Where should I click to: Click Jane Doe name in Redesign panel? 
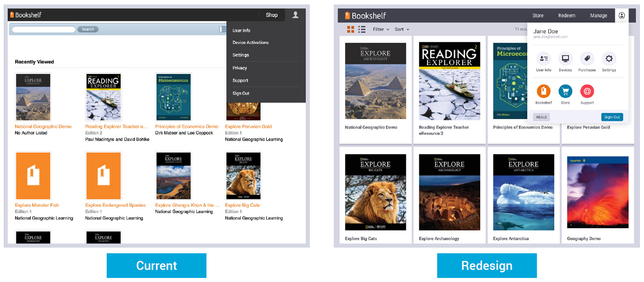point(546,31)
